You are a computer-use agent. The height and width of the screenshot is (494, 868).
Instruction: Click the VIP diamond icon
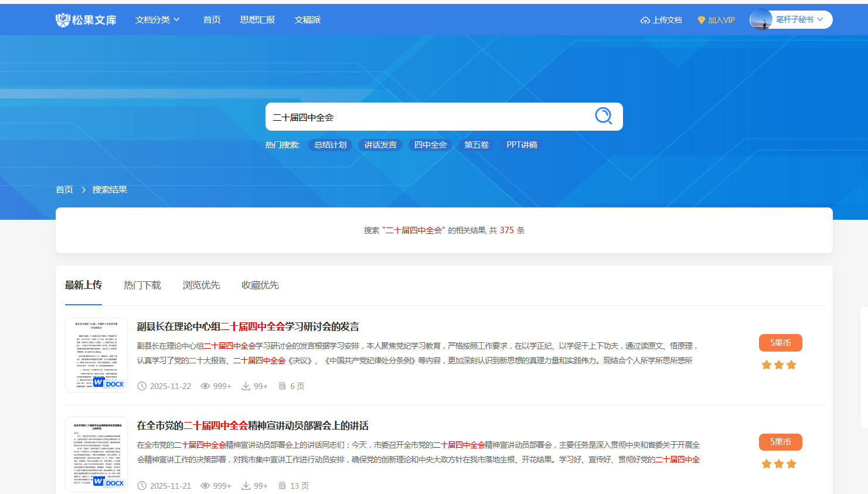pos(701,21)
